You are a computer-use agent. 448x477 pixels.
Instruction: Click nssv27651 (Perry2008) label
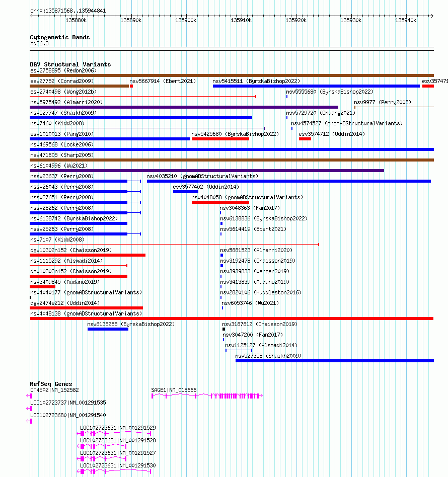62,197
